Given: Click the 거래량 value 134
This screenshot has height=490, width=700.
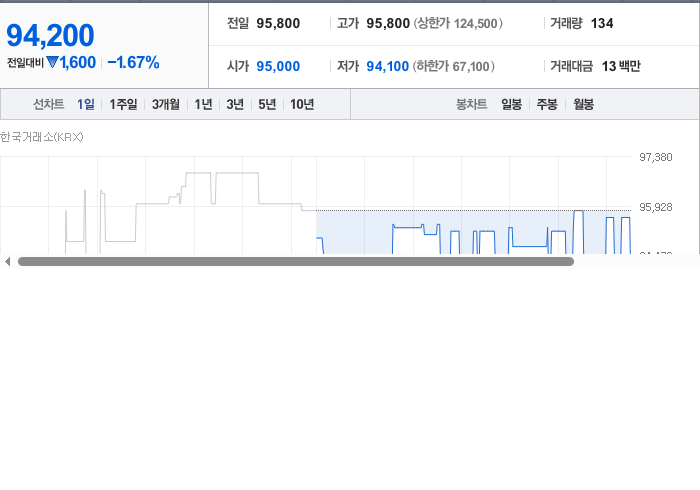Looking at the screenshot, I should point(602,23).
